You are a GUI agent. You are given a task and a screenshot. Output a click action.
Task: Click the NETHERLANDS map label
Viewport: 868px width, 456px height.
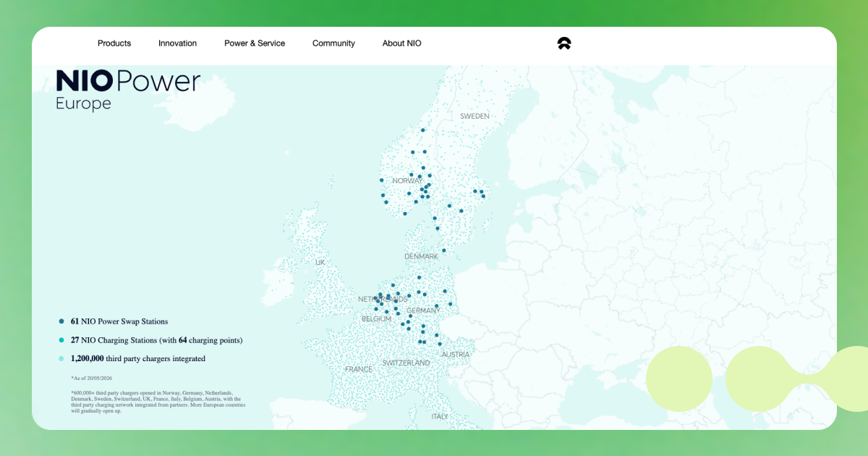383,299
